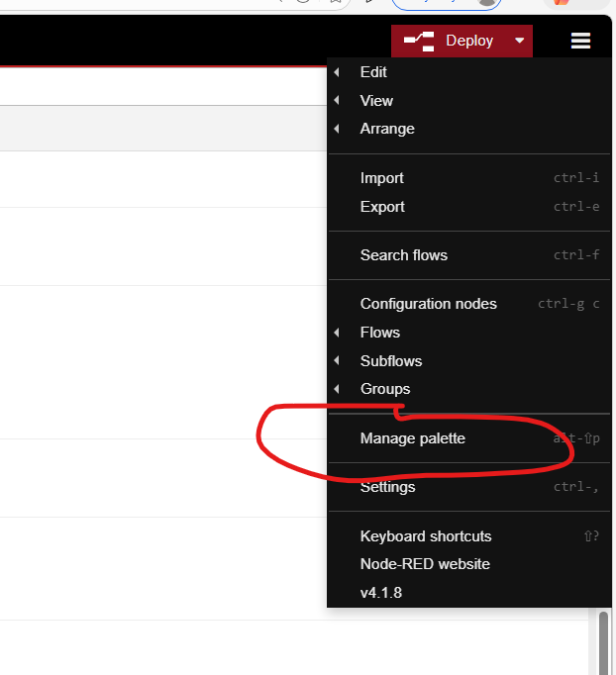Expand the View submenu
The height and width of the screenshot is (675, 616).
pos(376,101)
